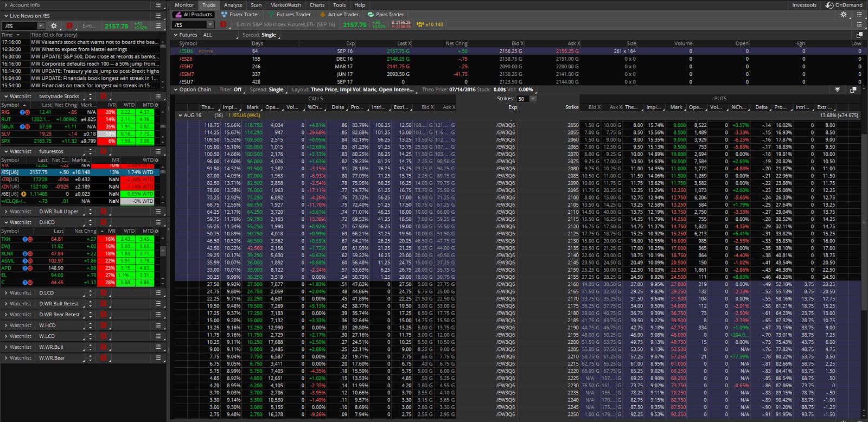The image size is (868, 422).
Task: Switch to the Futures Trader tab
Action: (290, 15)
